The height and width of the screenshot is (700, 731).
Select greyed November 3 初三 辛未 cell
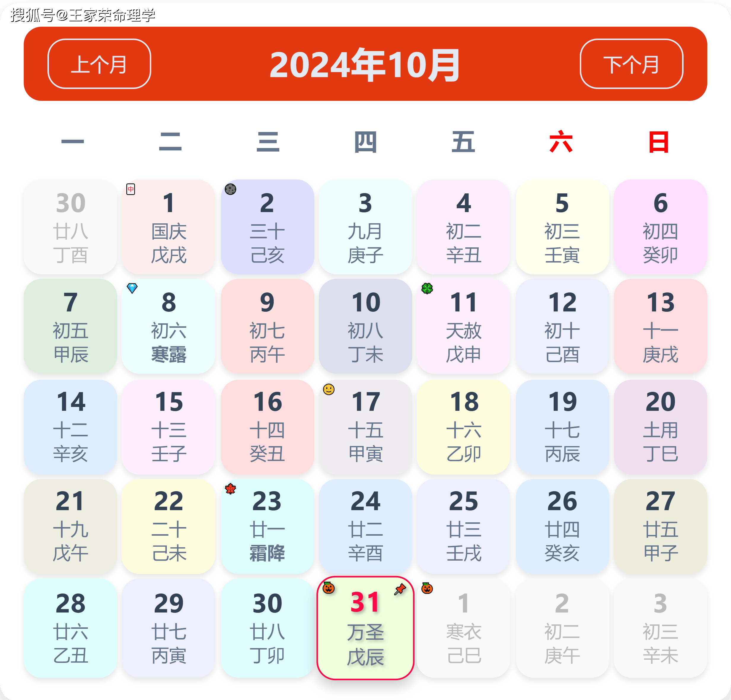click(x=660, y=628)
